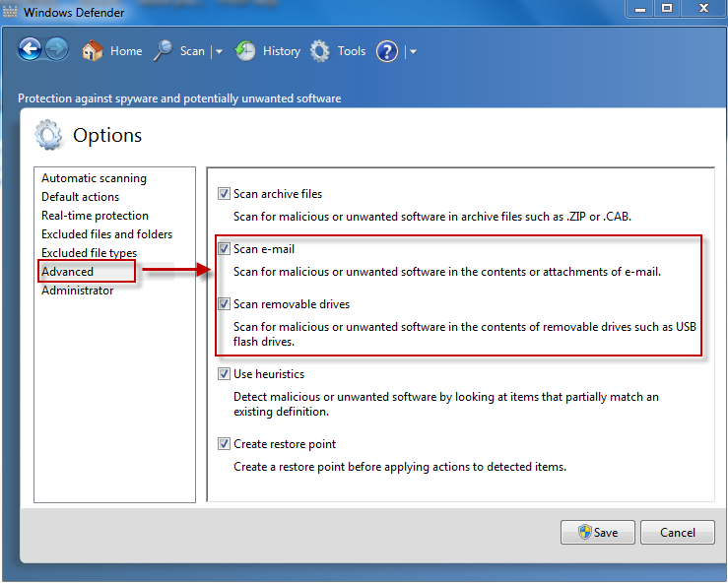Click the Options heading text
Viewport: 728px width, 583px height.
coord(107,136)
